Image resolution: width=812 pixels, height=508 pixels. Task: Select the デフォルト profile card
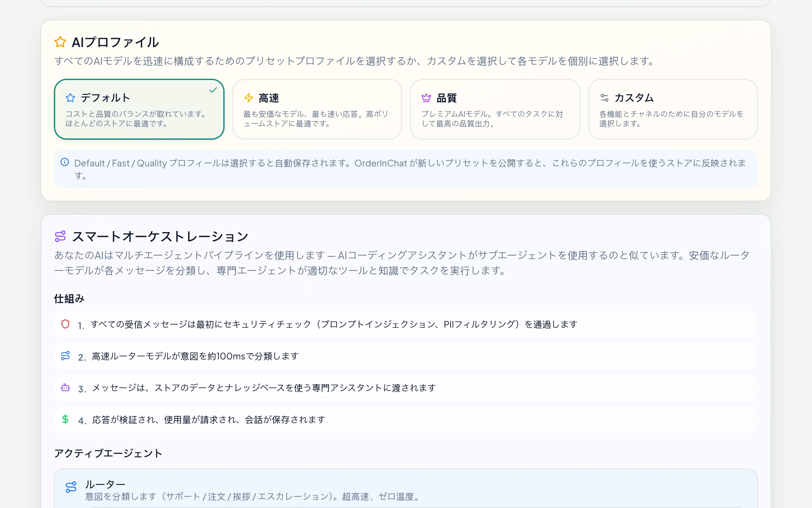139,109
